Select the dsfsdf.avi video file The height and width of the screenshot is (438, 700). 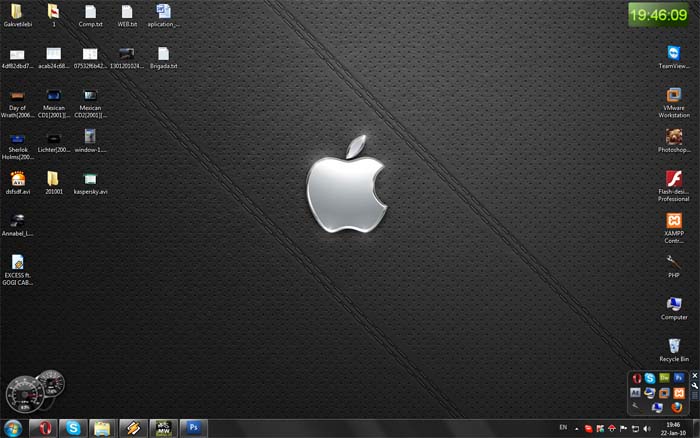point(18,183)
